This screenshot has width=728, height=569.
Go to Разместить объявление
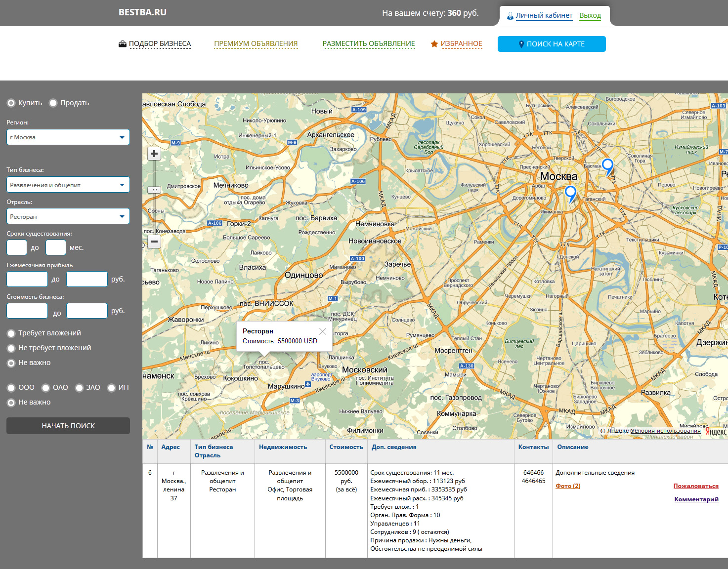369,44
